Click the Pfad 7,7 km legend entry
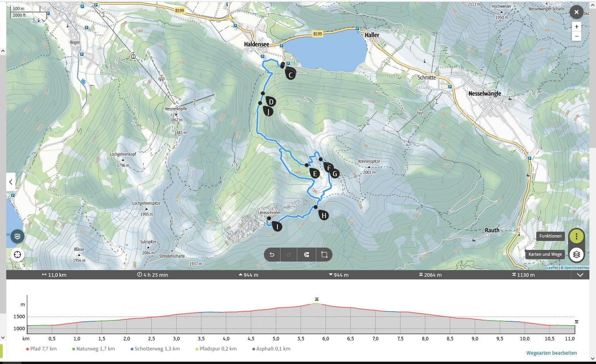Image resolution: width=596 pixels, height=364 pixels. [41, 348]
